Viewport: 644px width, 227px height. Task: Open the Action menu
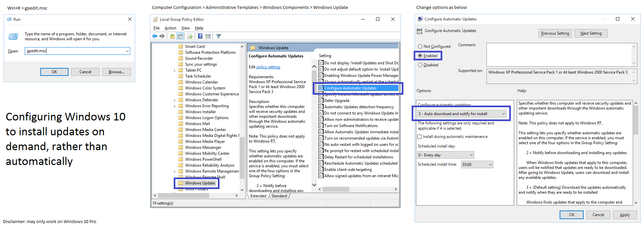pos(170,28)
